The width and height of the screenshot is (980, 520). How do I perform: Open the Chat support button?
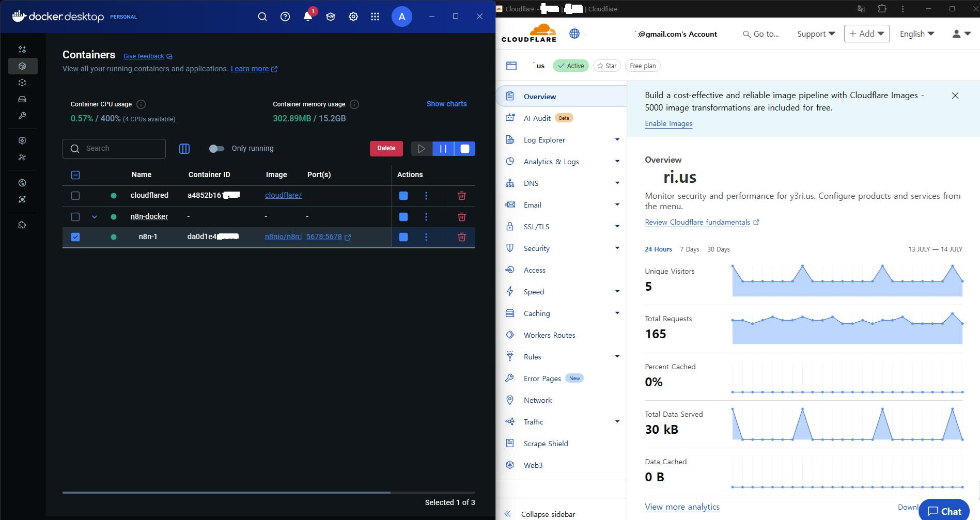(x=944, y=511)
